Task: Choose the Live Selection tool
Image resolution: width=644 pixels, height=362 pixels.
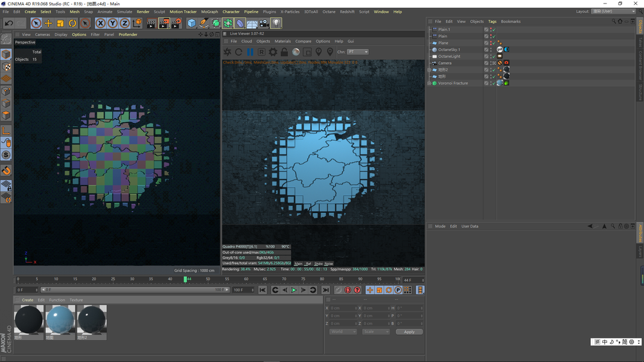Action: (36, 24)
